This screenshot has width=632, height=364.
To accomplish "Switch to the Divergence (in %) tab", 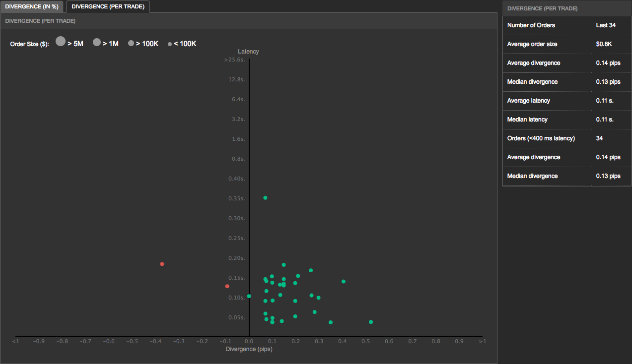I will pyautogui.click(x=32, y=6).
